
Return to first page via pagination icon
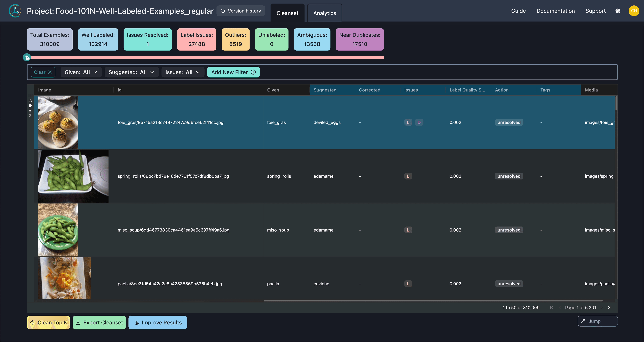tap(552, 307)
